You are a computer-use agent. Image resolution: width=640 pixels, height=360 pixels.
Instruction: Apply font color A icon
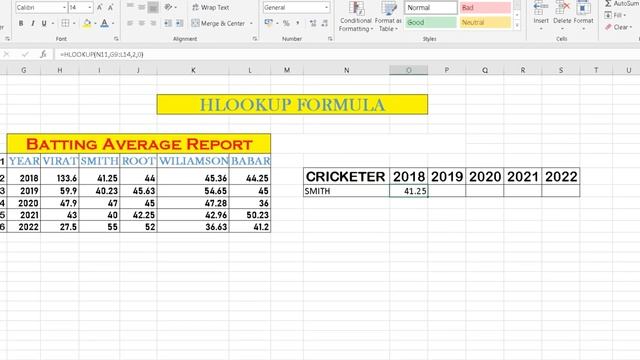(x=104, y=23)
